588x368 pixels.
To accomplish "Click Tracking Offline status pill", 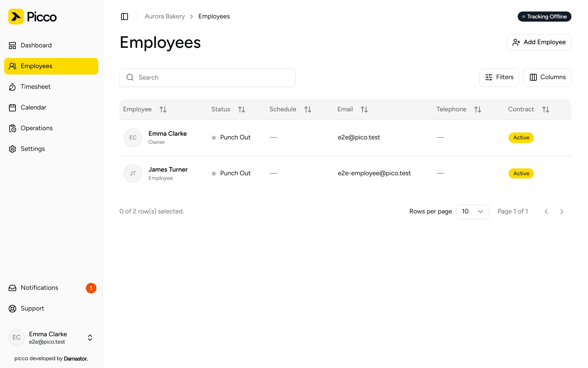I will [544, 16].
